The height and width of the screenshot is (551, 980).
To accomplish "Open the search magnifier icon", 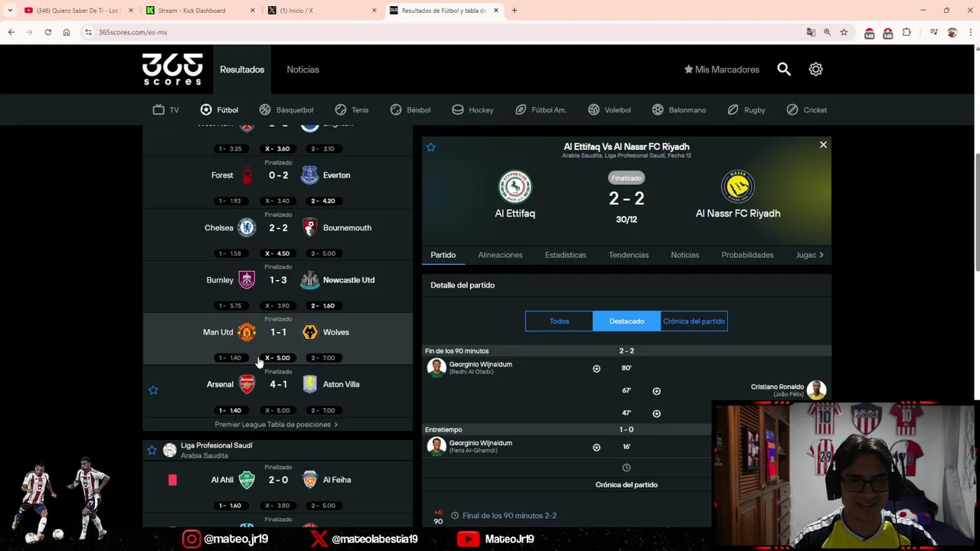I will 784,70.
